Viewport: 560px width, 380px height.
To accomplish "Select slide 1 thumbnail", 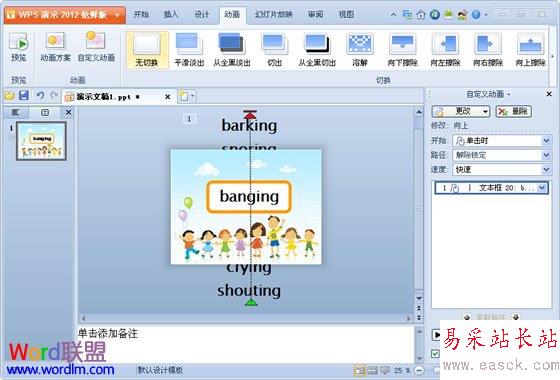I will click(41, 141).
